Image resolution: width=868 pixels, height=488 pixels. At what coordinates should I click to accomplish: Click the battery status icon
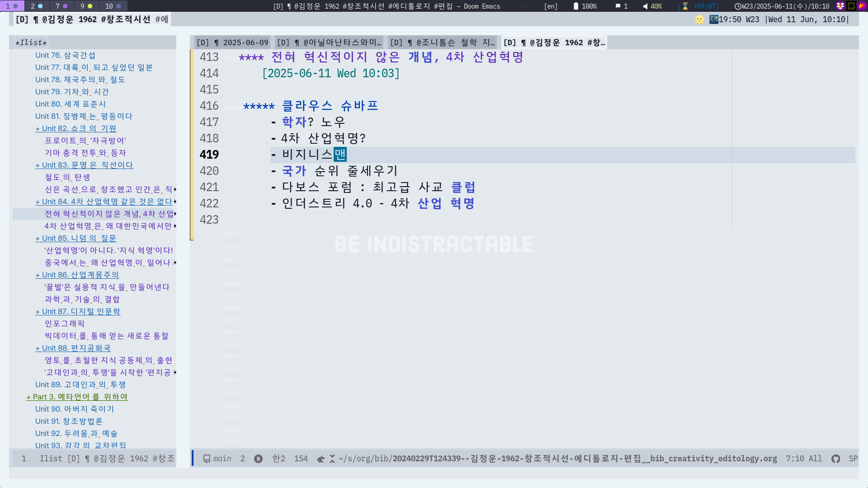point(576,6)
